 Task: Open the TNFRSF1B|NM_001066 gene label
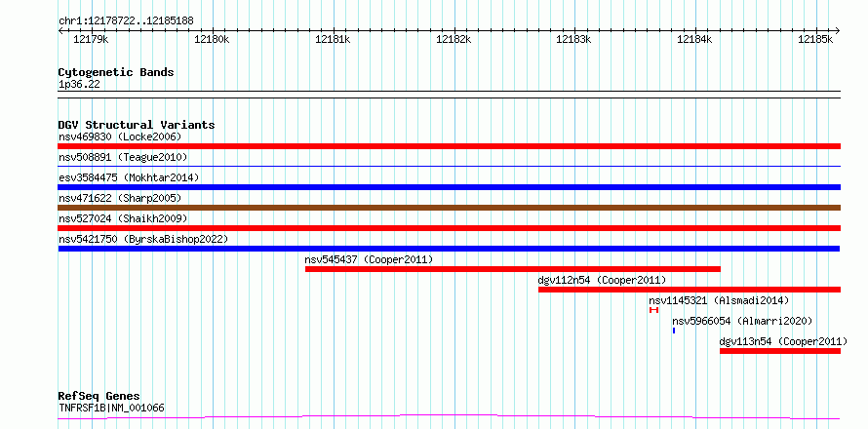tap(111, 409)
